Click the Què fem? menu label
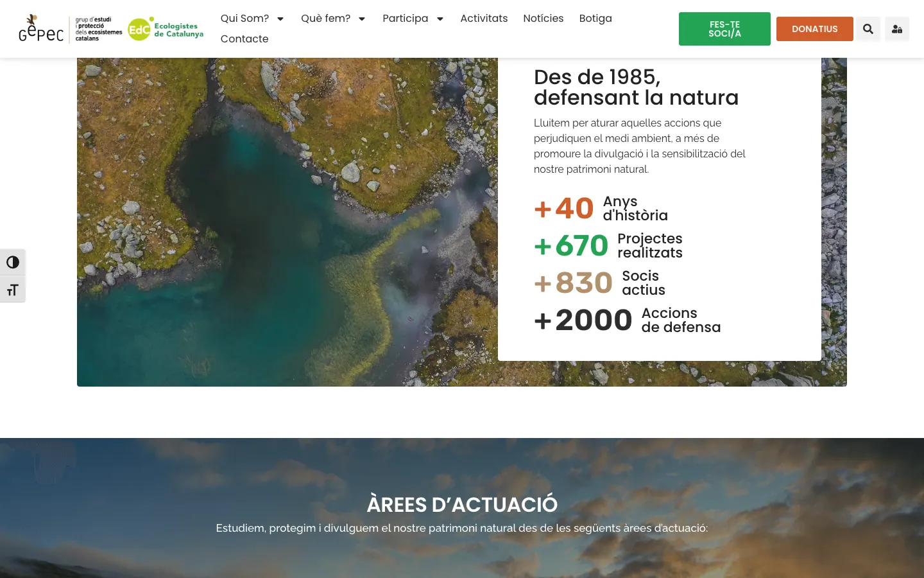Image resolution: width=924 pixels, height=578 pixels. point(326,19)
